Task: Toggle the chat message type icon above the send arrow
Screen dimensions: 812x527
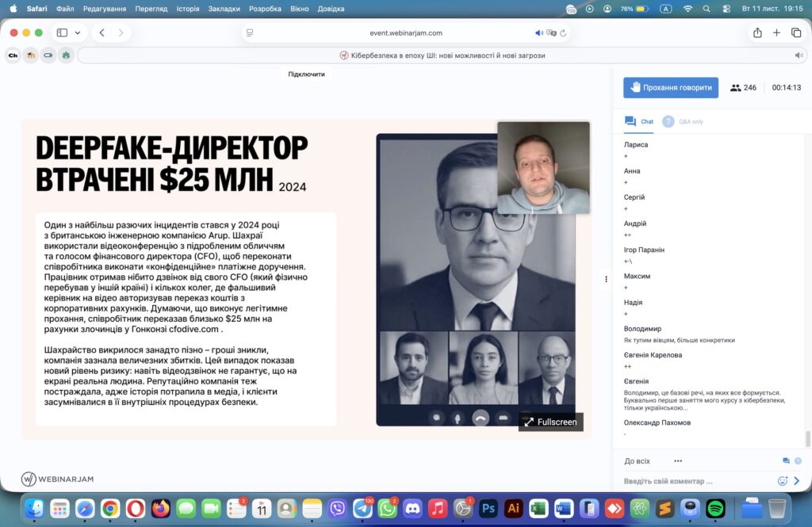Action: (786, 460)
